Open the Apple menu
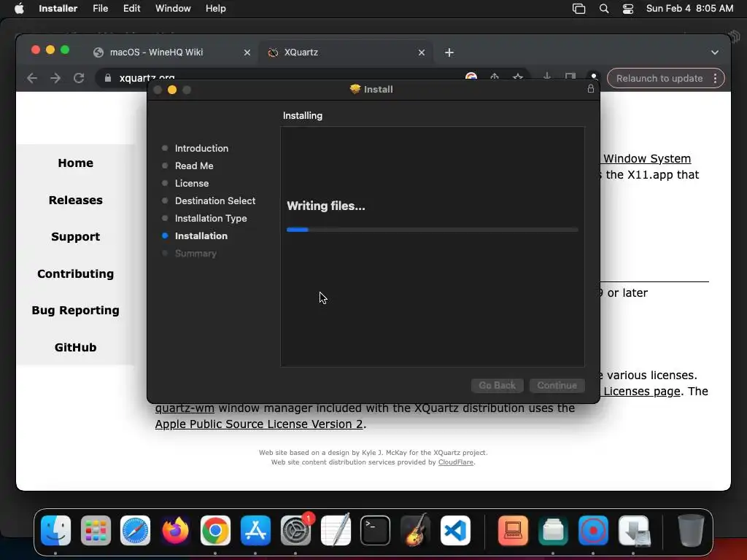 point(19,9)
